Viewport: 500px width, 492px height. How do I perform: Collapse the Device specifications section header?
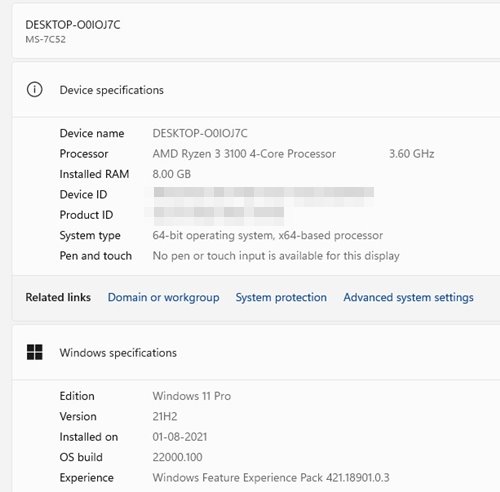coord(256,90)
